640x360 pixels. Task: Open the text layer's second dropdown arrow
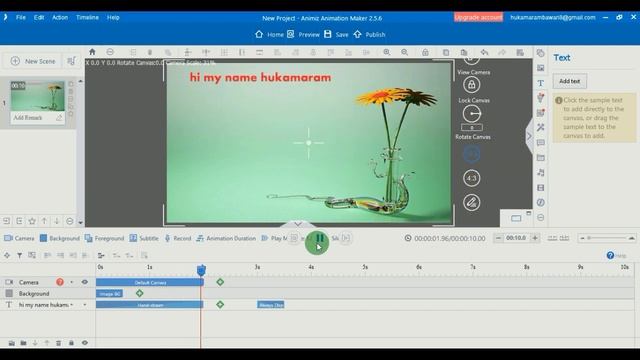pos(85,305)
